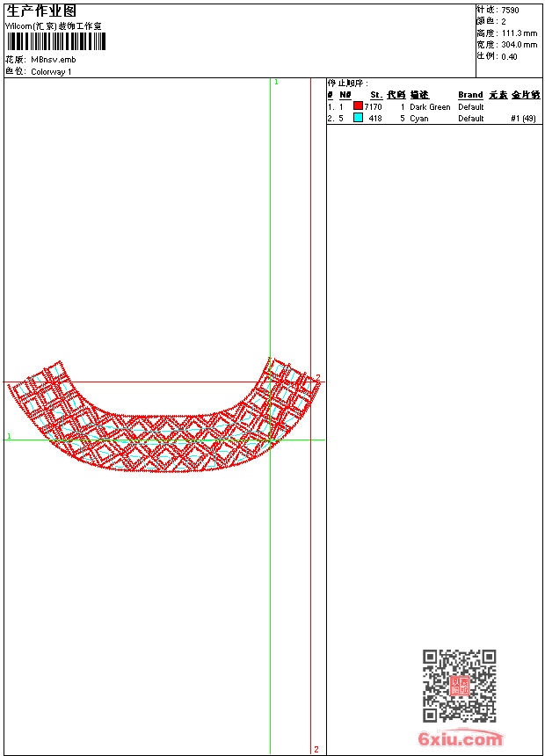This screenshot has height=756, width=545.
Task: Click the St. column header
Action: click(x=375, y=95)
